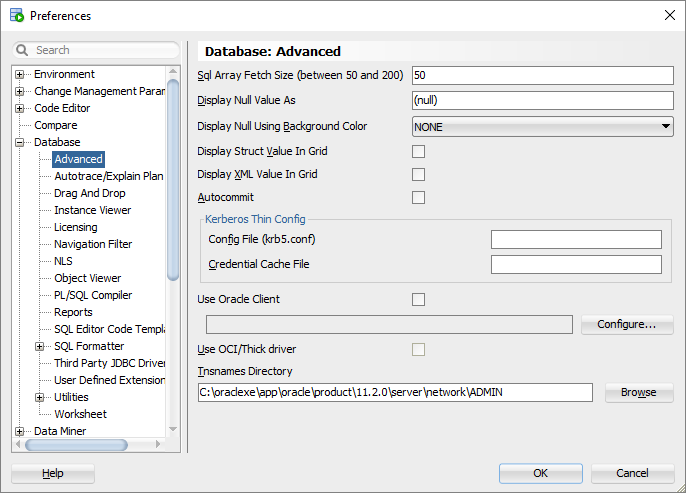Check the Use Oracle Client option
Viewport: 686px width, 493px height.
[418, 299]
